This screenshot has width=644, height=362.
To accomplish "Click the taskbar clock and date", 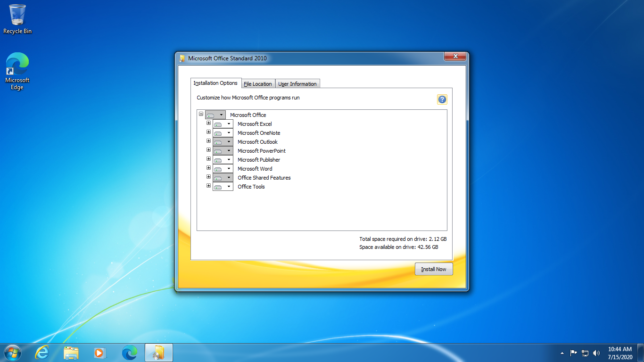I will [620, 353].
